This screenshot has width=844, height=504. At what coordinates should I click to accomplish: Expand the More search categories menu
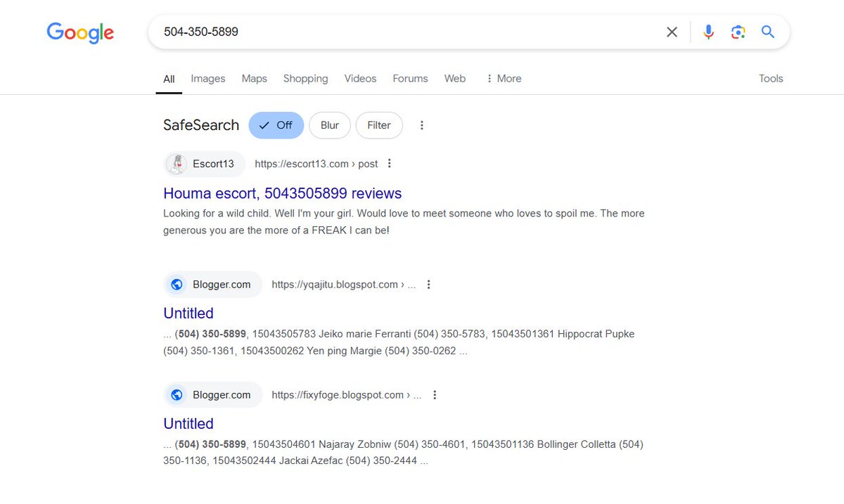point(504,79)
